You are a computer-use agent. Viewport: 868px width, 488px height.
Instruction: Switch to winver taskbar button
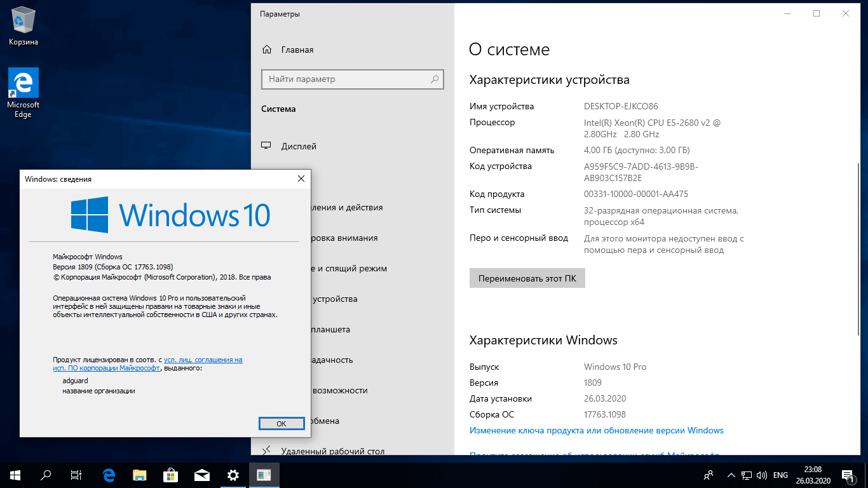264,475
